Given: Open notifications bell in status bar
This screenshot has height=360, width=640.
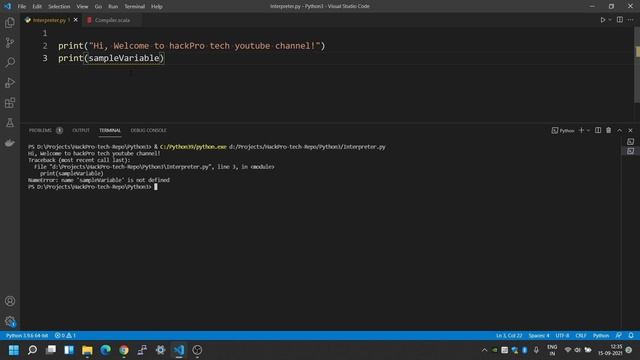Looking at the screenshot, I should click(x=631, y=336).
